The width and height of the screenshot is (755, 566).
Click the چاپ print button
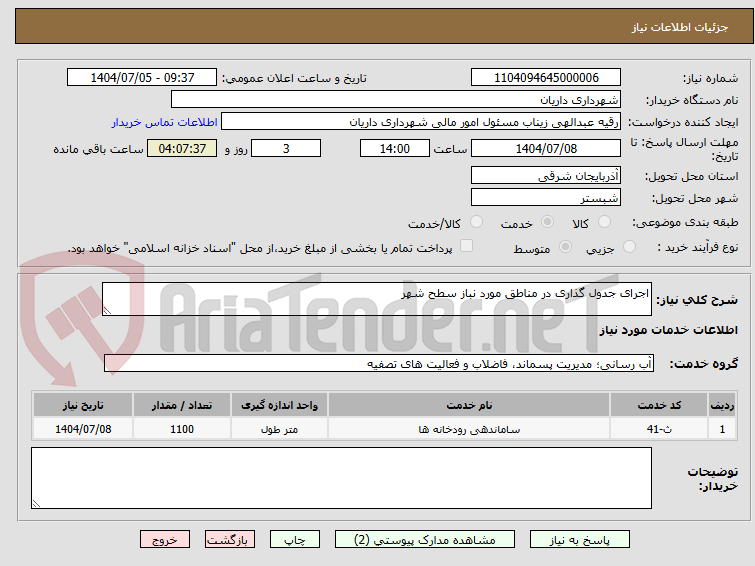(x=295, y=540)
